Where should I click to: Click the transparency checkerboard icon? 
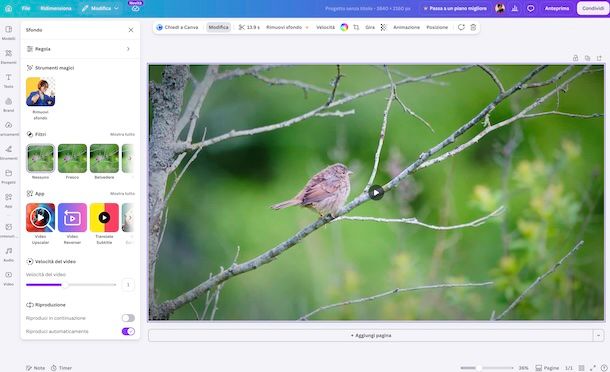click(384, 27)
